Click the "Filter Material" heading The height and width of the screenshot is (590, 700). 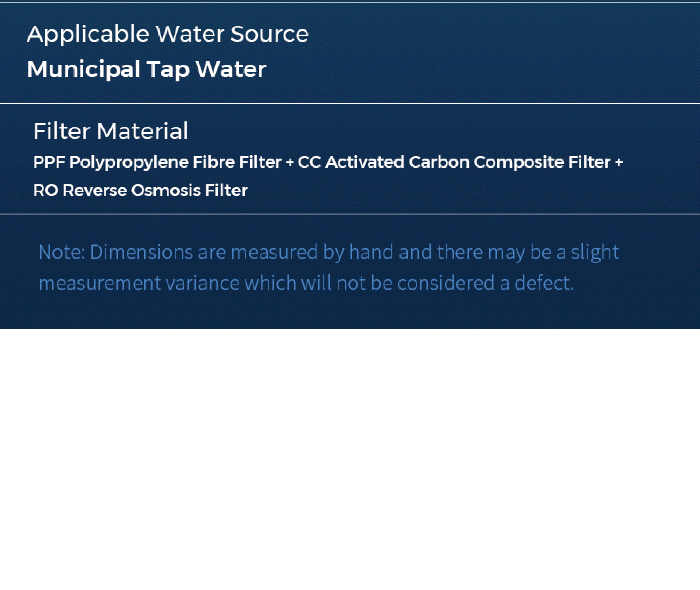111,131
